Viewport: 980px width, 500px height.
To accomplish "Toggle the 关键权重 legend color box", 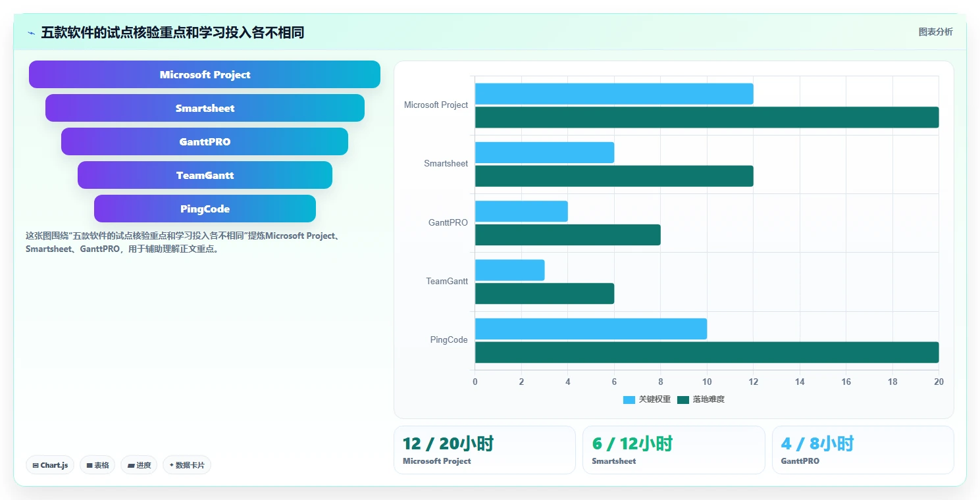I will tap(629, 399).
